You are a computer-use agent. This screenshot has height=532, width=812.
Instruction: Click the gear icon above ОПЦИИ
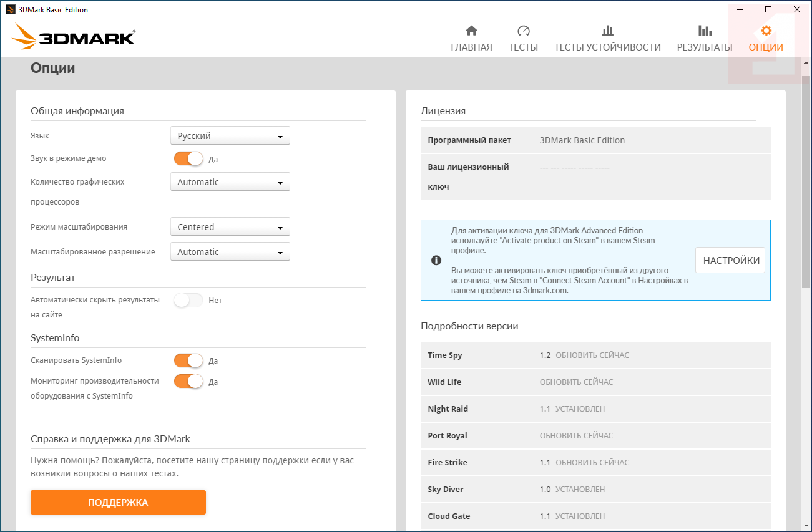point(766,31)
